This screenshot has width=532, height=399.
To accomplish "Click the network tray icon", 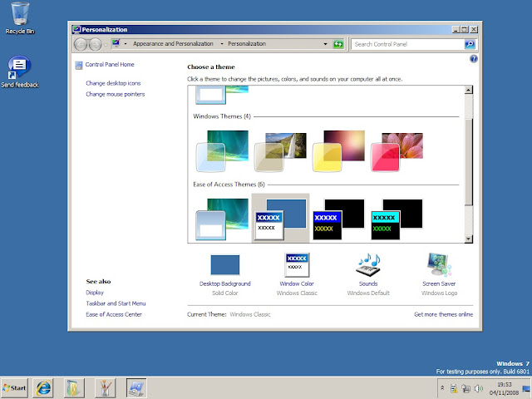I will (x=466, y=388).
